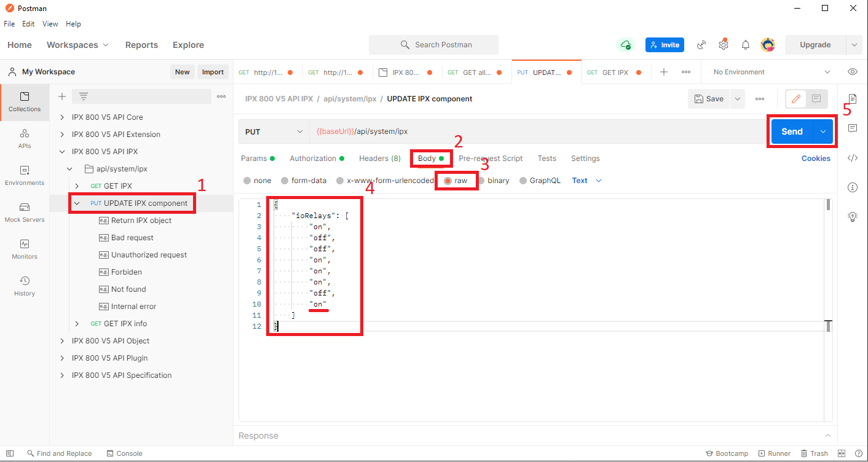This screenshot has height=462, width=868.
Task: Switch to comment mode icon
Action: 816,99
